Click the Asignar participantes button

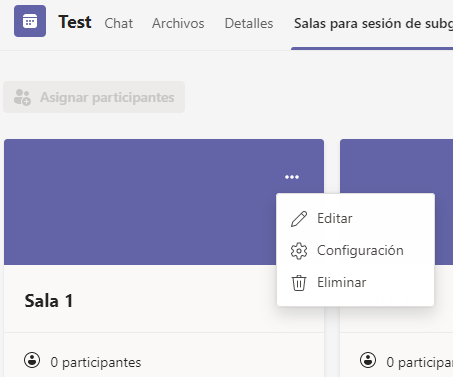(94, 97)
